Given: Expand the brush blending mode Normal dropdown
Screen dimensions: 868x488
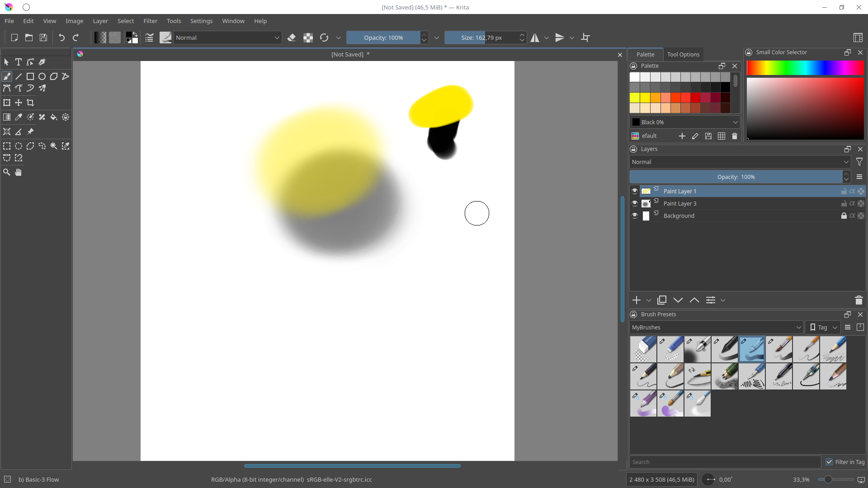Looking at the screenshot, I should tap(227, 38).
